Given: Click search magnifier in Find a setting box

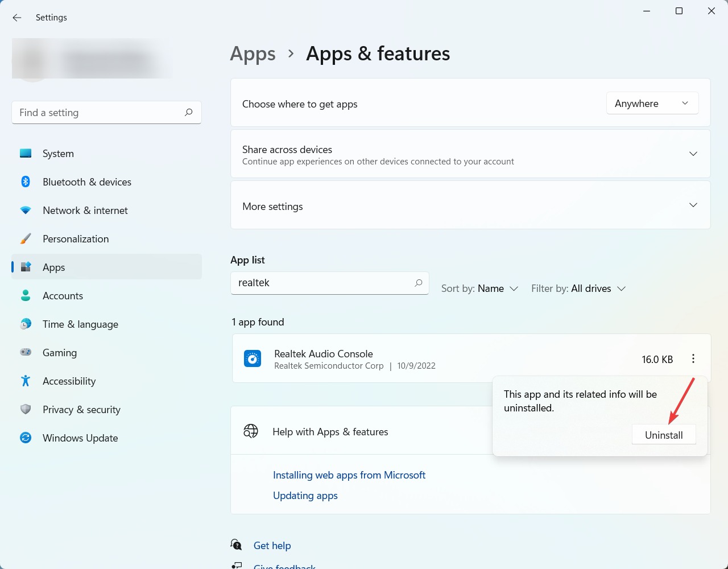Looking at the screenshot, I should 189,113.
